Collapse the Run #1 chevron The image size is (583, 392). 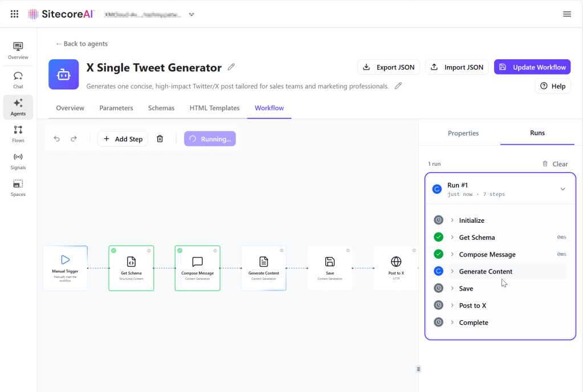pos(562,189)
